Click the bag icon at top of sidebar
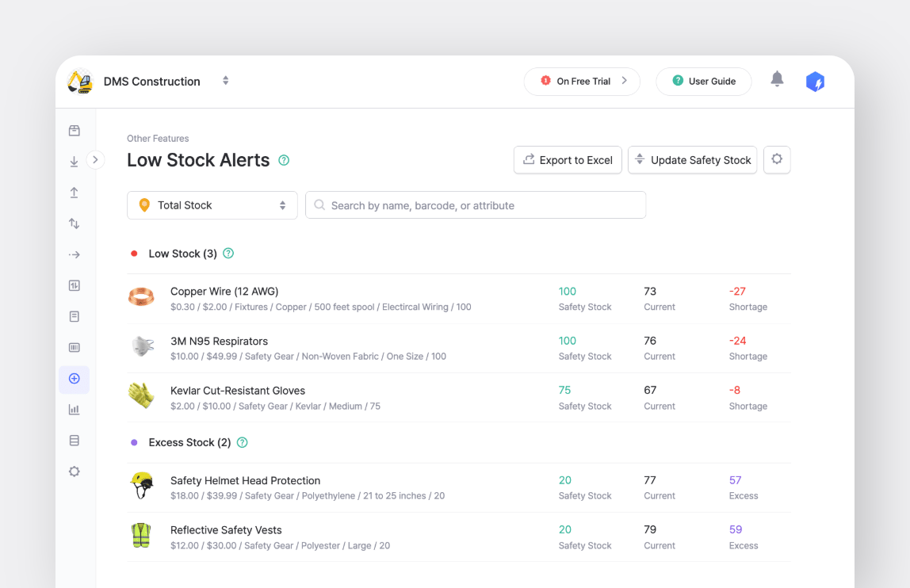 point(74,130)
